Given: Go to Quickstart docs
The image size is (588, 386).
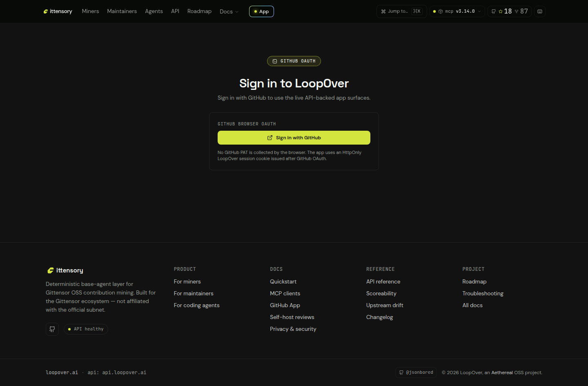Looking at the screenshot, I should point(283,282).
